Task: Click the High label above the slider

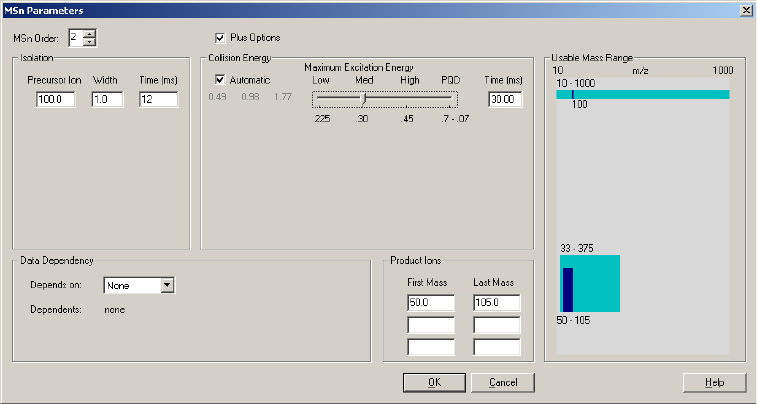Action: (409, 80)
